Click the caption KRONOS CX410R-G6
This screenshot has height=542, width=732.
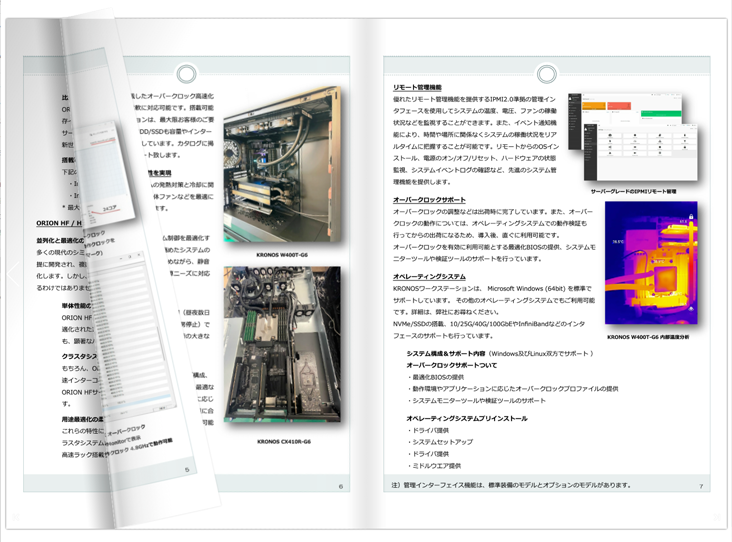284,442
